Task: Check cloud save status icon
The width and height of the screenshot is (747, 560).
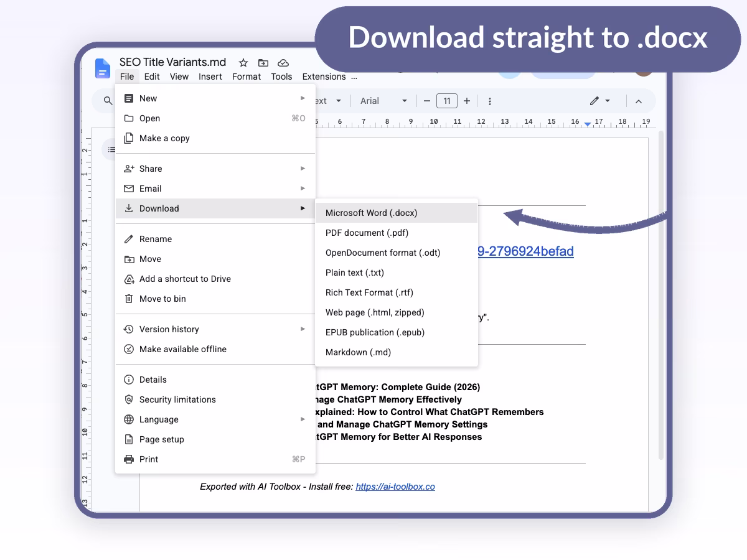Action: pos(283,63)
